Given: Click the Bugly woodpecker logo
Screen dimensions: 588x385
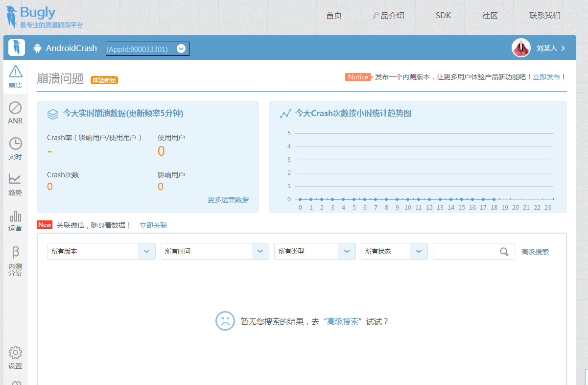Looking at the screenshot, I should pyautogui.click(x=12, y=17).
